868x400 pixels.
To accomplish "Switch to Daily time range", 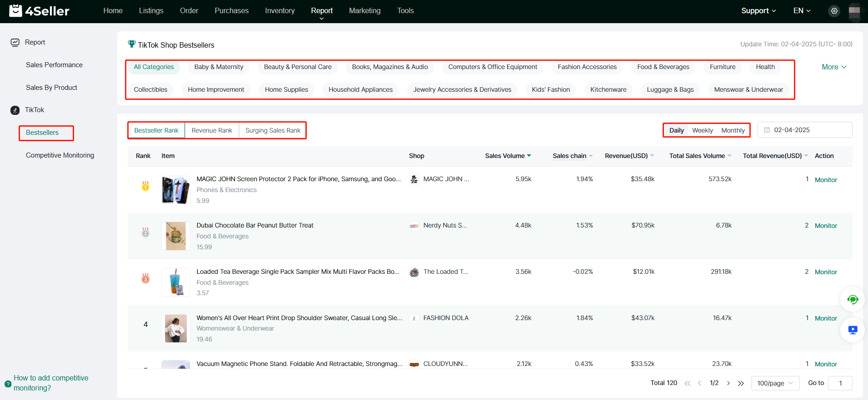I will (x=676, y=130).
